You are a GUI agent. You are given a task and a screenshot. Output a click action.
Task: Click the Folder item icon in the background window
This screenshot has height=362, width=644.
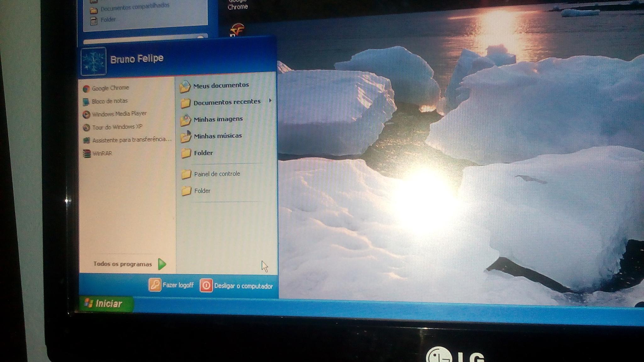(x=94, y=21)
